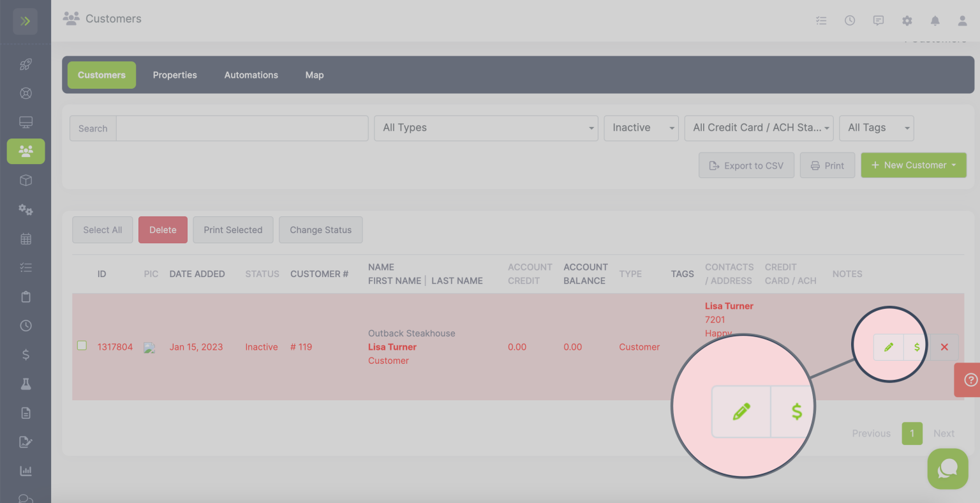Open the bar chart reports icon in sidebar
Screen dimensions: 980x503
(x=26, y=470)
